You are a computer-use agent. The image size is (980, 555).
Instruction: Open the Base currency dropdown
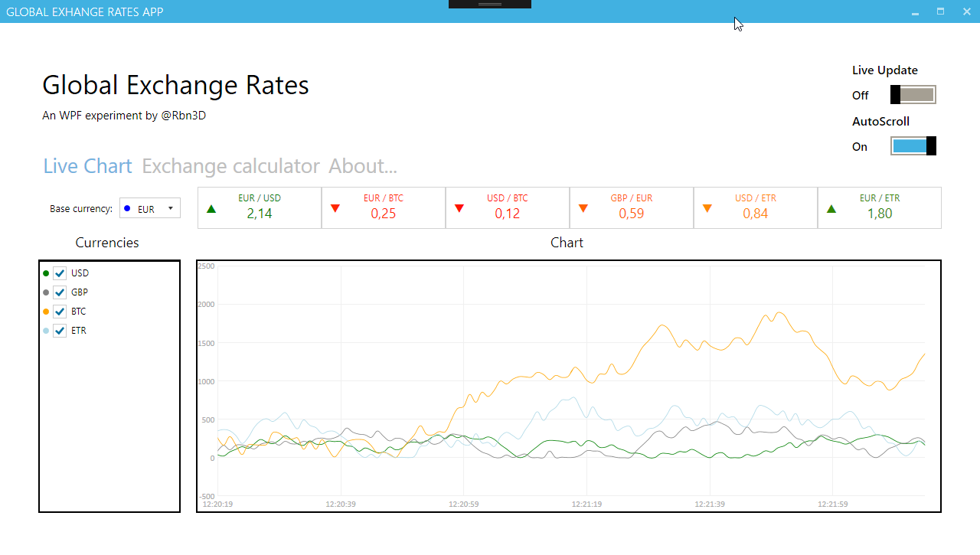(x=150, y=208)
